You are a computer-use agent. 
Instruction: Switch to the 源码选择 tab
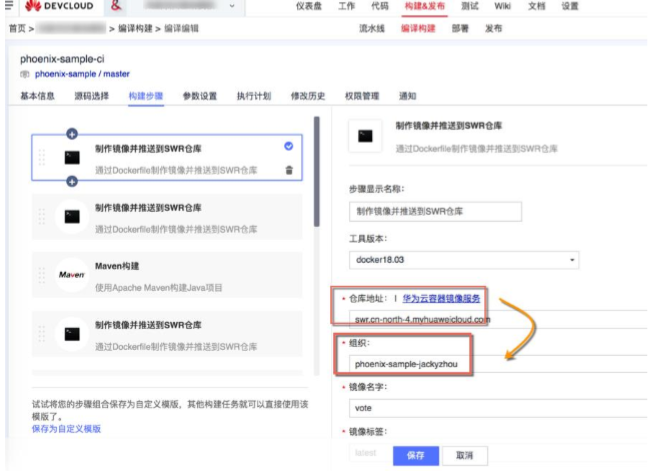click(92, 96)
